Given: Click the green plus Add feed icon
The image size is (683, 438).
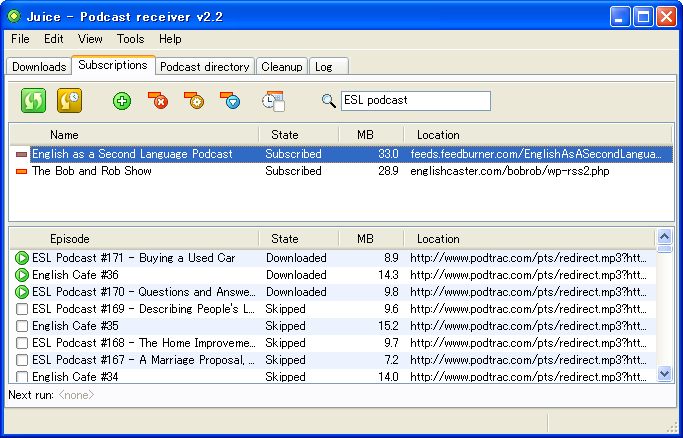Looking at the screenshot, I should tap(122, 101).
